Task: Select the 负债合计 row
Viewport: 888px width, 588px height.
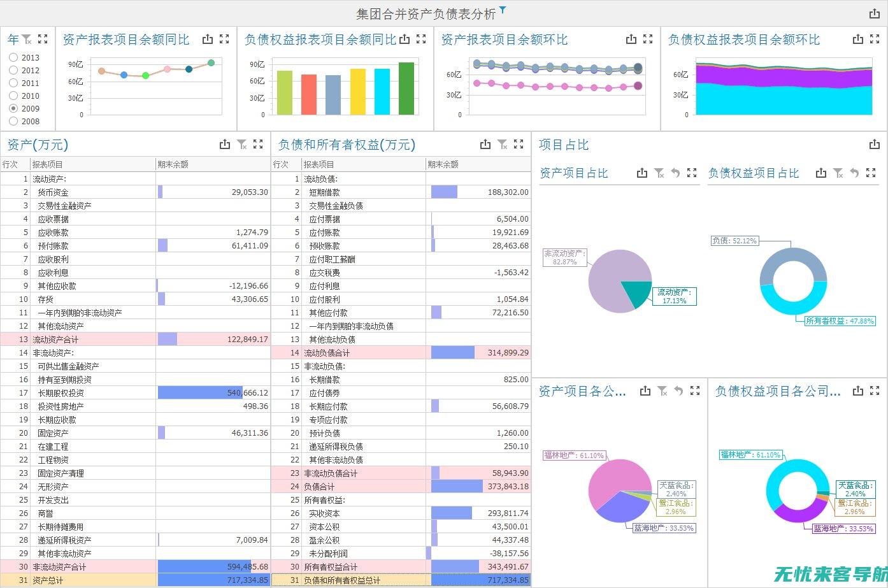Action: point(401,486)
